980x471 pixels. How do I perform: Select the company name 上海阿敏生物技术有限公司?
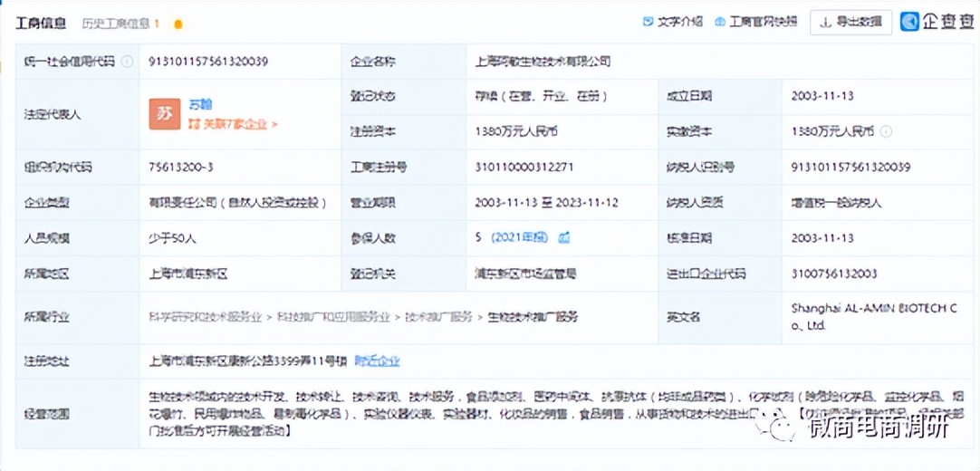(x=543, y=62)
